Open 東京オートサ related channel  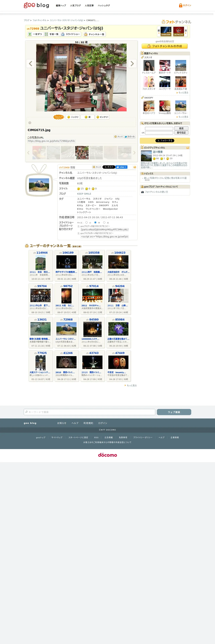click(x=165, y=66)
